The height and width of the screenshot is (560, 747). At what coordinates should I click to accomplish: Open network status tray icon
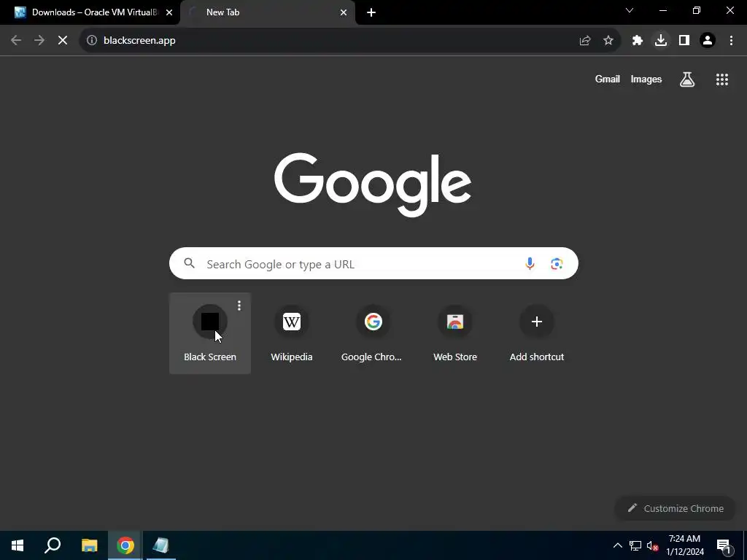click(x=635, y=545)
